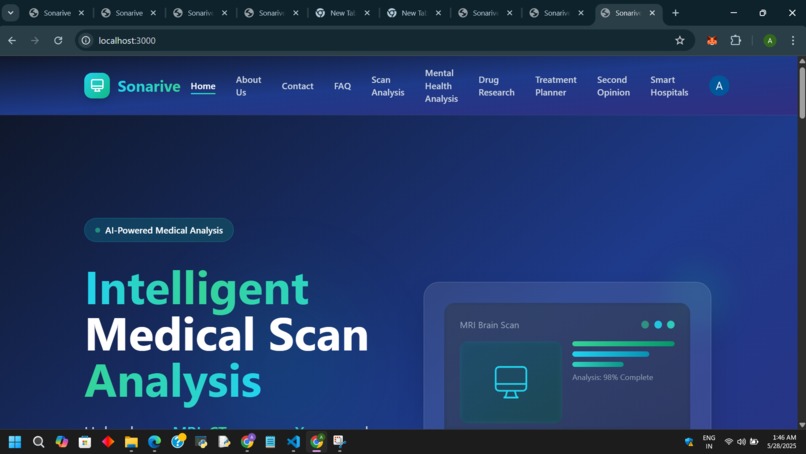Click the scrollbar down arrow
The image size is (806, 454).
[802, 425]
